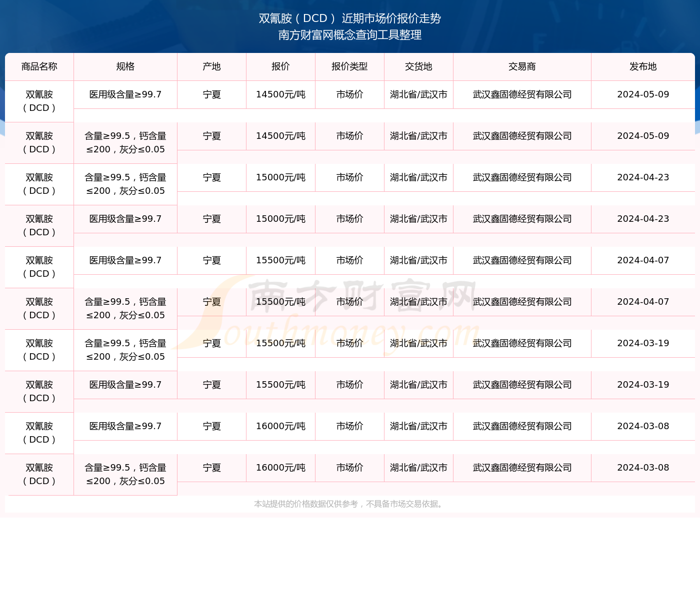This screenshot has width=700, height=602.
Task: Click 14500元/吨 price in the 含量≥99.5 2024-05-09 row
Action: (x=281, y=136)
